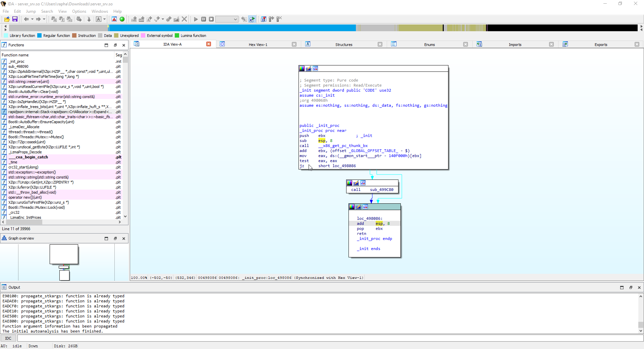Click the color icon of the sub_499C80 node

pos(350,183)
